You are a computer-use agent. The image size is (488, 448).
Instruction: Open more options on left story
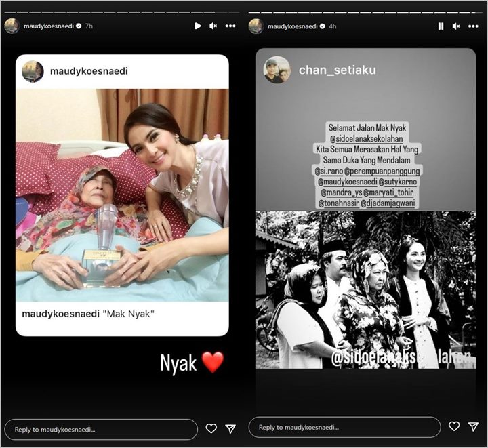point(230,26)
